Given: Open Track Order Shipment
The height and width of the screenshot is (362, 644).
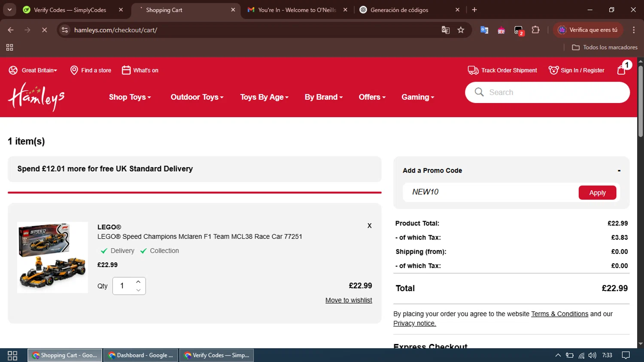Looking at the screenshot, I should coord(502,70).
